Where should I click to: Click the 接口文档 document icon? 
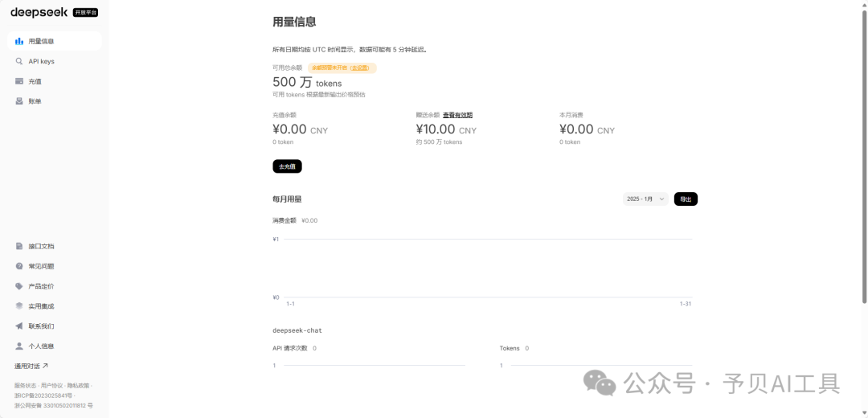point(19,246)
